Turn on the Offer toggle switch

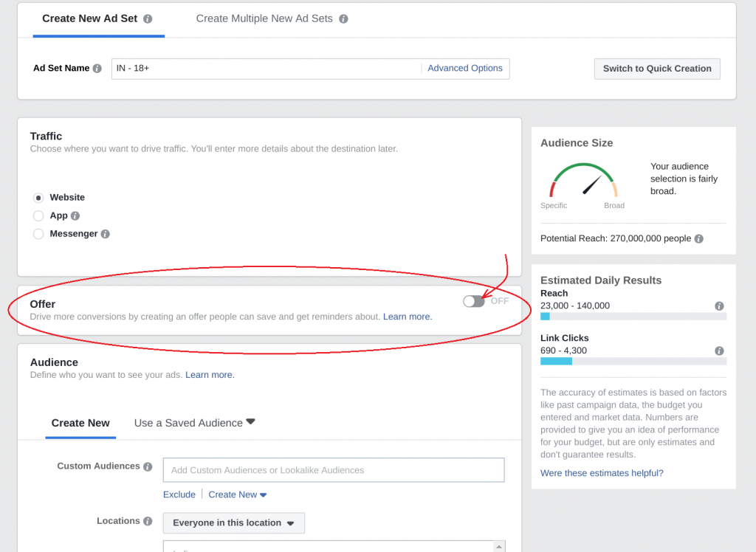click(473, 301)
